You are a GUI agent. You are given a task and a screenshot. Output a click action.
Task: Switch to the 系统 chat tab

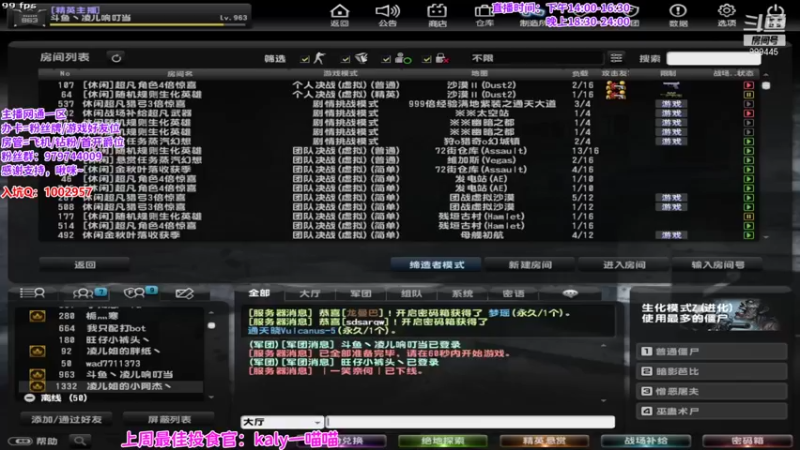[462, 293]
